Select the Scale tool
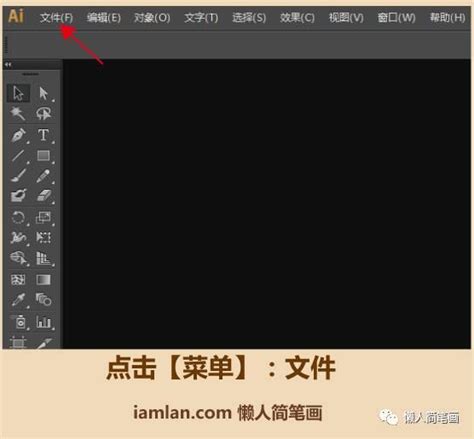This screenshot has height=439, width=474. 44,218
